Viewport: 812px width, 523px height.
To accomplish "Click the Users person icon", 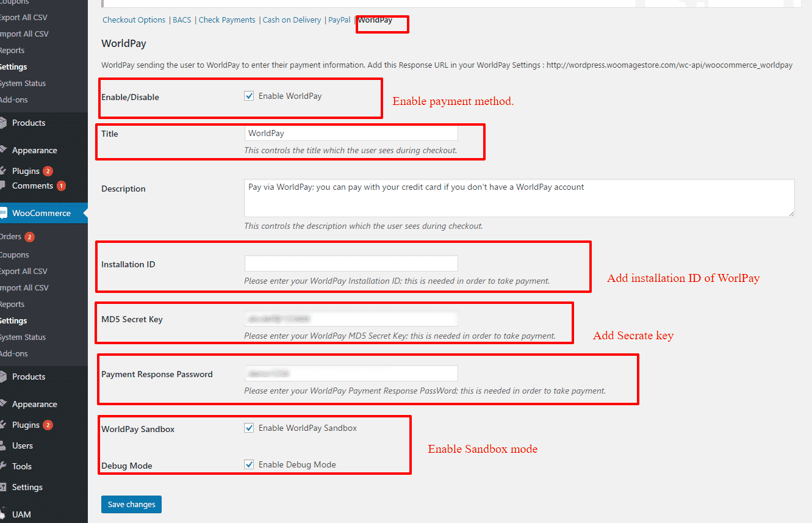I will coord(3,445).
